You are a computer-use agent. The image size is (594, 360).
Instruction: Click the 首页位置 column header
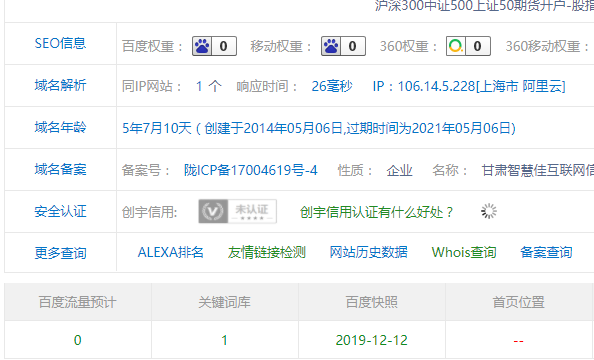pos(518,302)
